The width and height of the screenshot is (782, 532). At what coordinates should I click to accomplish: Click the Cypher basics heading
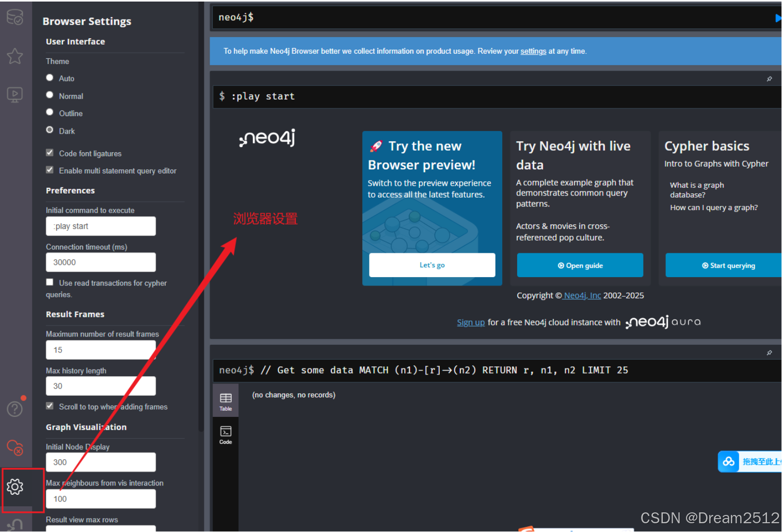(707, 146)
